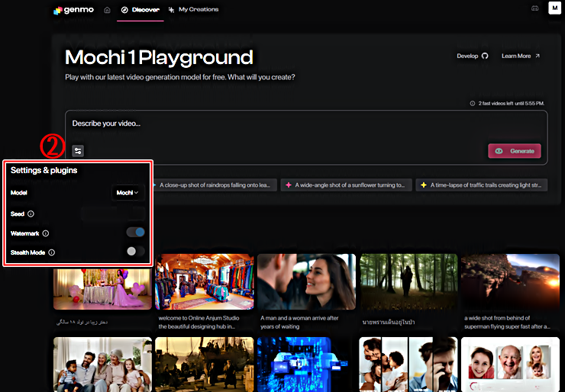The image size is (565, 392).
Task: Open the mother and child collage video
Action: pos(408,365)
